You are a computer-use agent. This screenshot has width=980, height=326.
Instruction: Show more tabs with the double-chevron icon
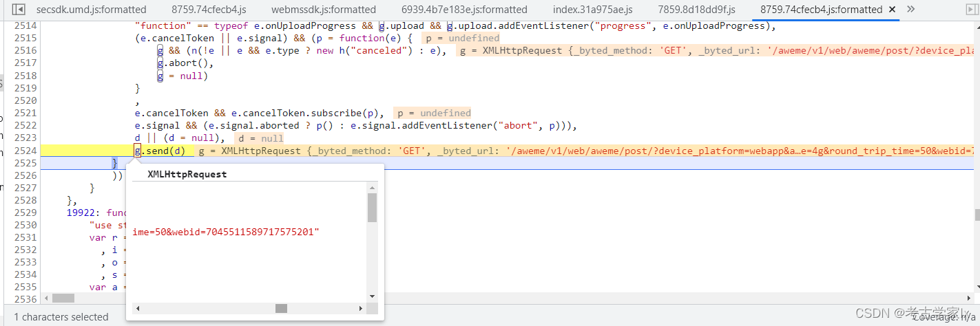pos(910,9)
